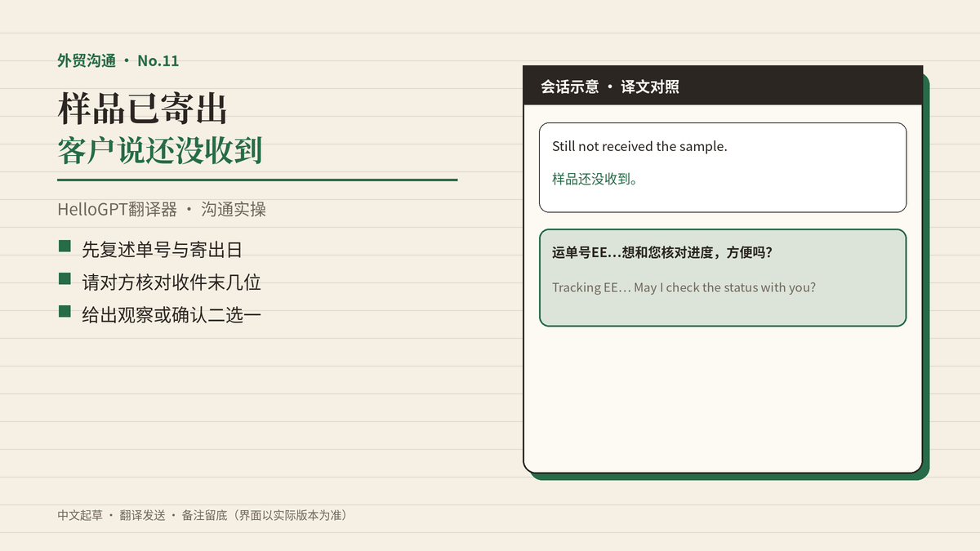This screenshot has height=551, width=980.
Task: Click the green square bullet beside '请对方核对收件末几位'
Action: point(65,279)
